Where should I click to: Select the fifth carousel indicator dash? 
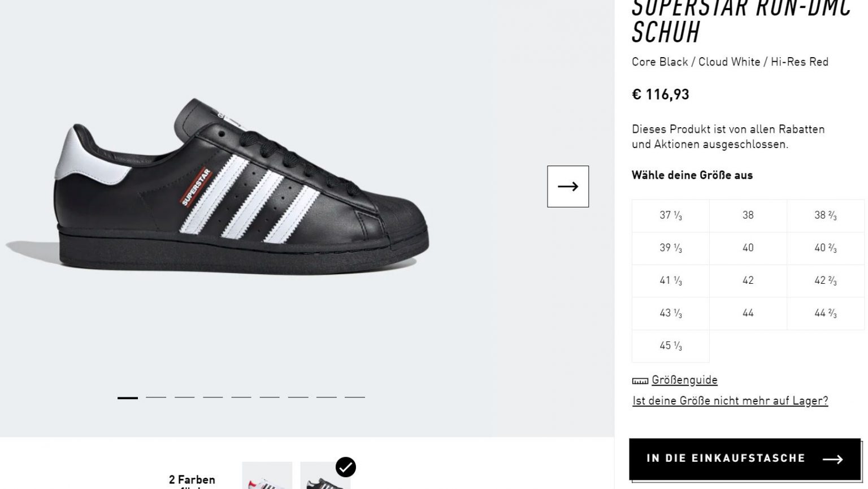(x=241, y=397)
